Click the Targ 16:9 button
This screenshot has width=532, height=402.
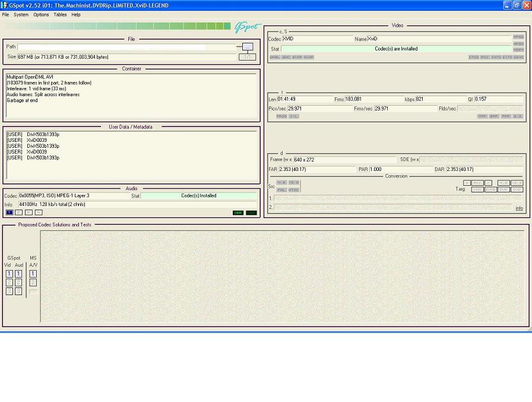coord(517,183)
